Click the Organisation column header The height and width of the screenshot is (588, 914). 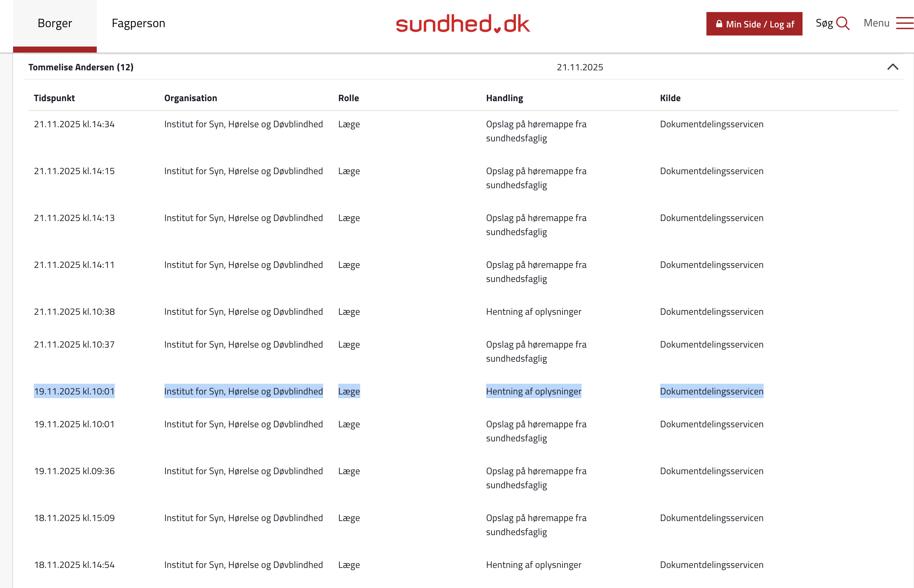[191, 98]
